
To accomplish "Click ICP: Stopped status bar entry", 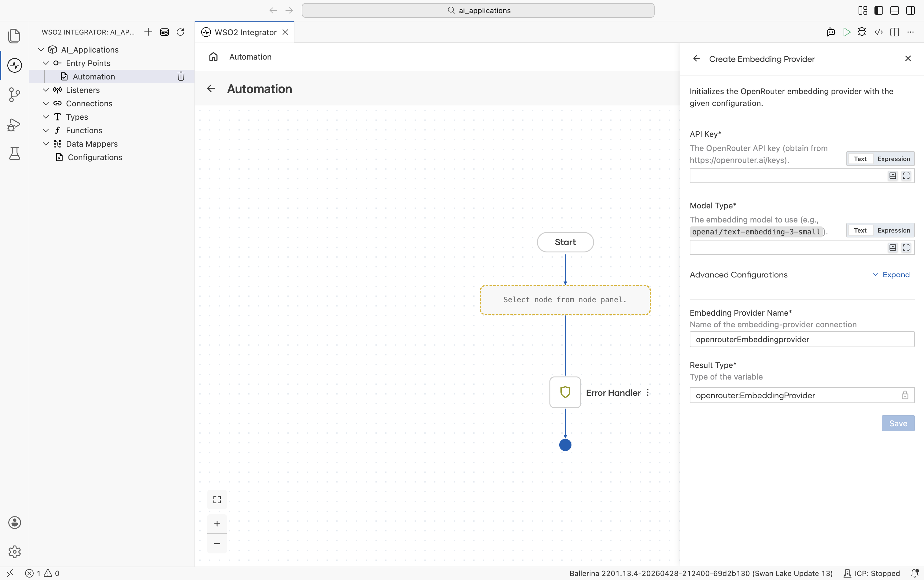I will click(872, 574).
